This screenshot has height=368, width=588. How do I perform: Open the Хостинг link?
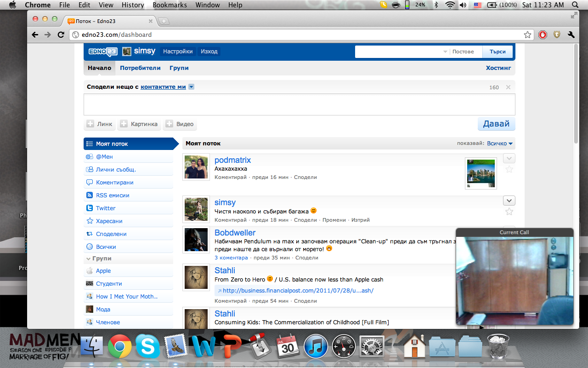498,68
